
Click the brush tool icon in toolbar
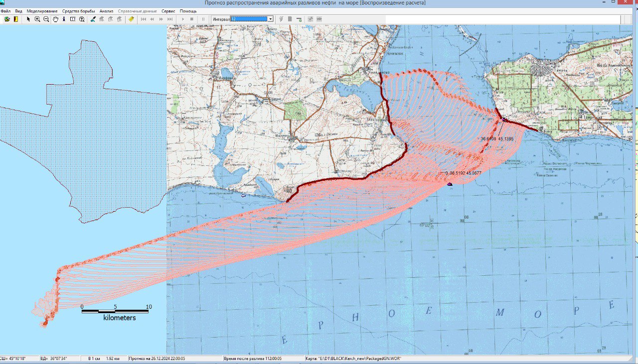[x=93, y=19]
